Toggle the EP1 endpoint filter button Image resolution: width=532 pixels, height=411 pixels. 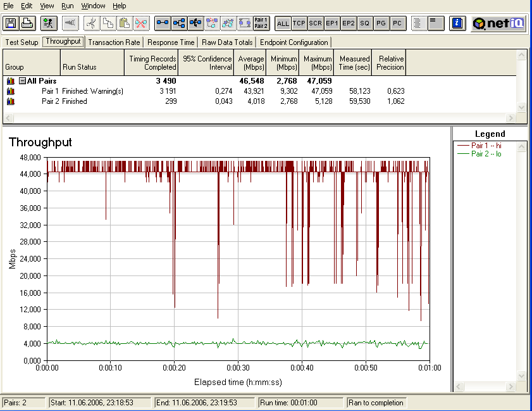332,23
